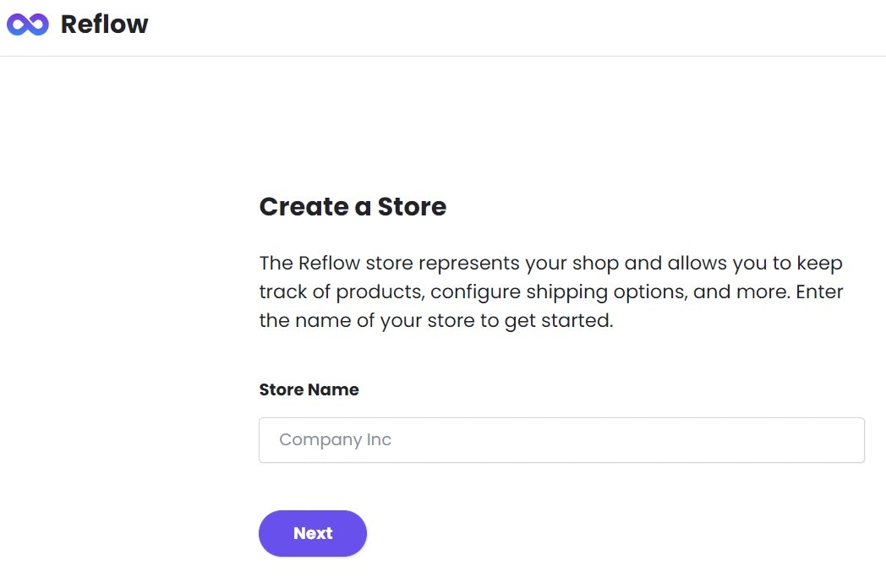Click the infinity symbol in the header

point(27,24)
